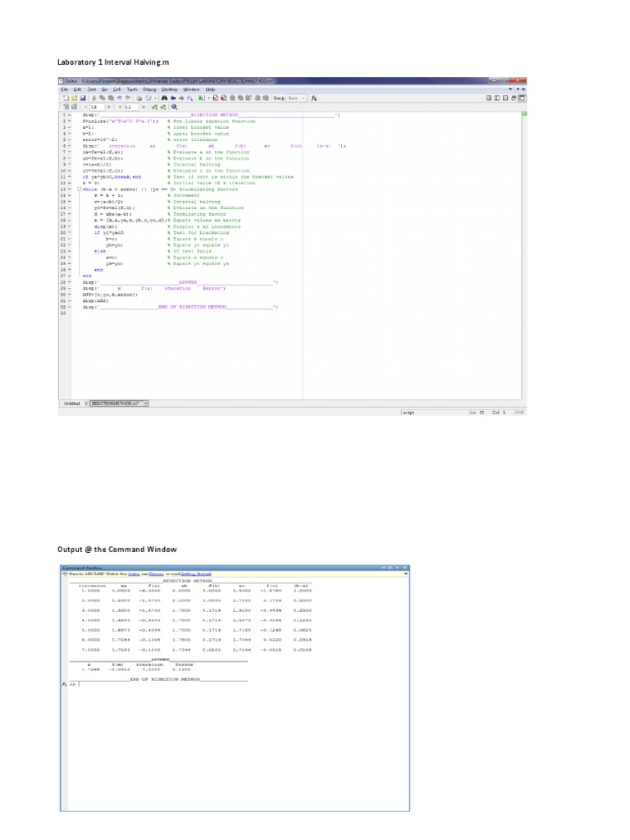Click the Getting Started link

(196, 573)
